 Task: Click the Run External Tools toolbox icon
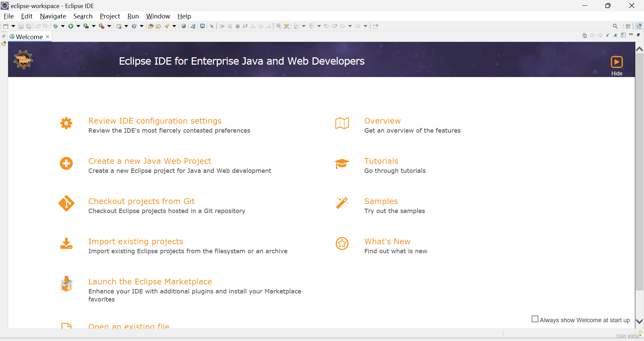102,26
